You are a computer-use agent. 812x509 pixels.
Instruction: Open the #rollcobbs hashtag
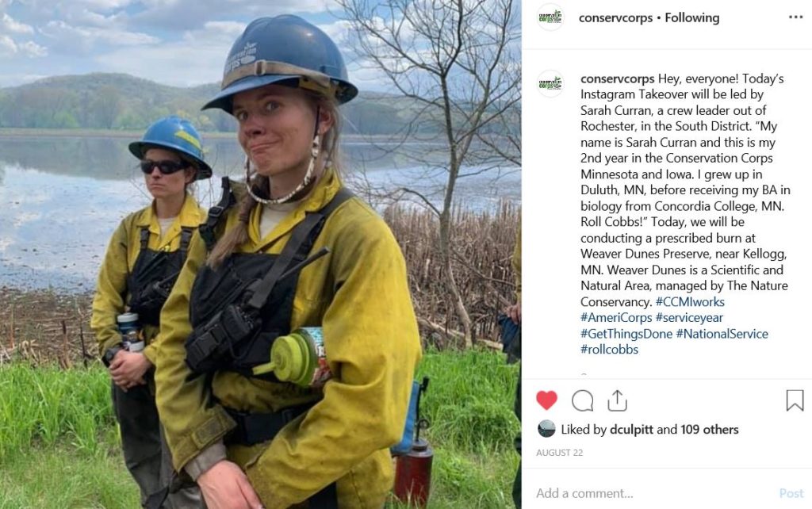(609, 350)
